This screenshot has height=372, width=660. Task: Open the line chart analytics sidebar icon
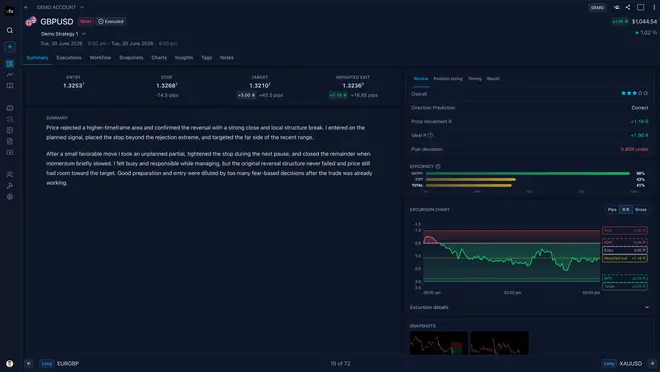10,74
